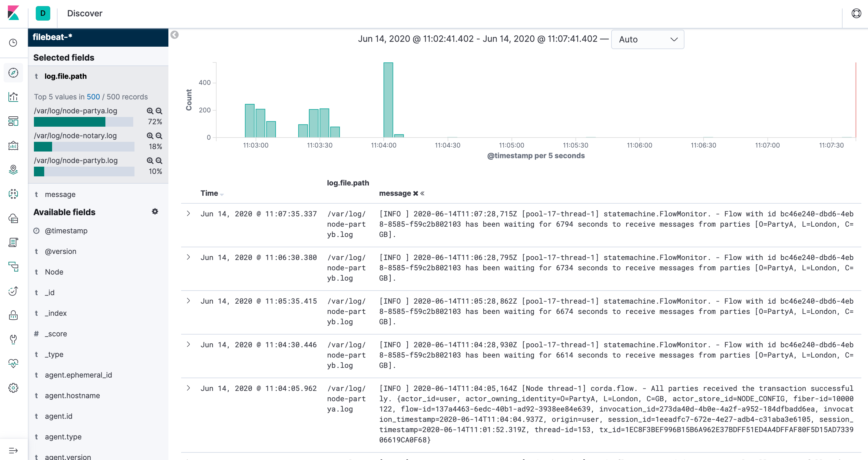Open Visualize in the sidebar

[13, 97]
